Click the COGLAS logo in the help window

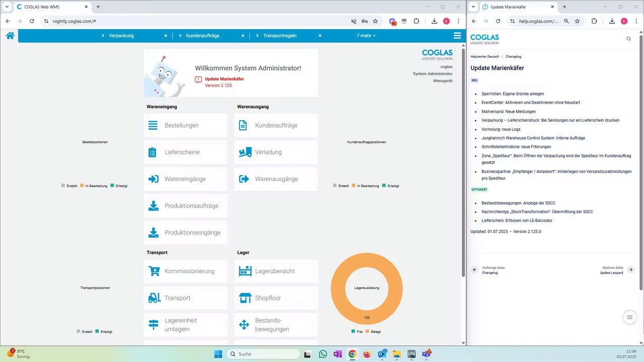pos(485,39)
